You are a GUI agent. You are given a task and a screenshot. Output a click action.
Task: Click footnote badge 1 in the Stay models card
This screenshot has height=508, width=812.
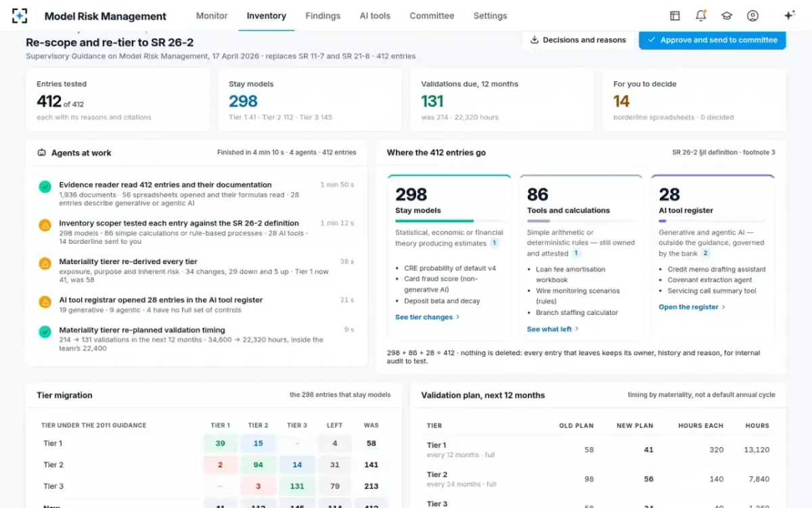[495, 242]
